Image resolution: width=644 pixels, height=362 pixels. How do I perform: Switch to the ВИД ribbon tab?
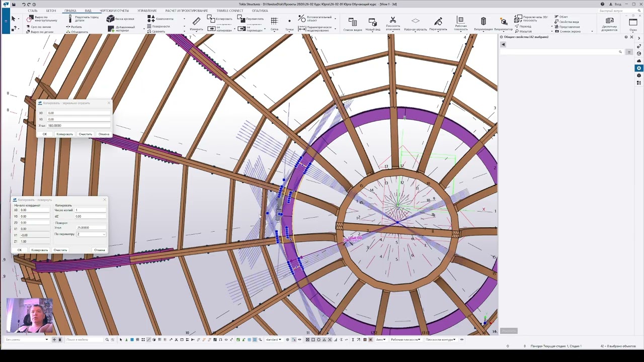click(88, 11)
